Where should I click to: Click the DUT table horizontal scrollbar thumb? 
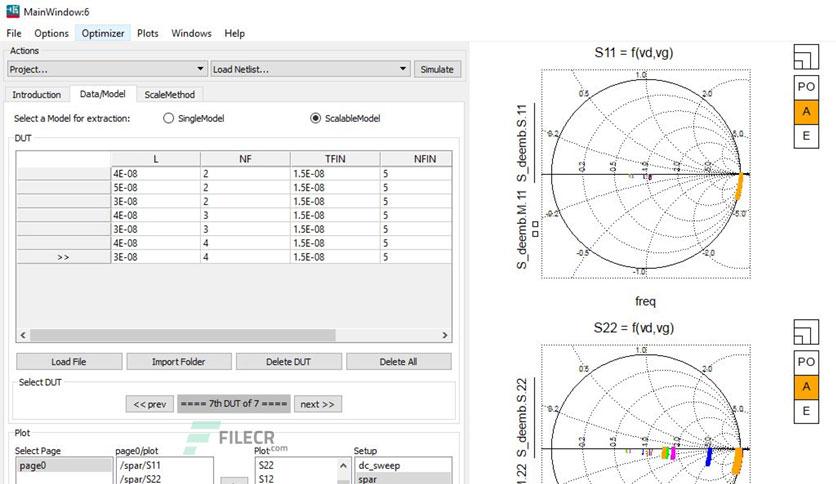(183, 335)
